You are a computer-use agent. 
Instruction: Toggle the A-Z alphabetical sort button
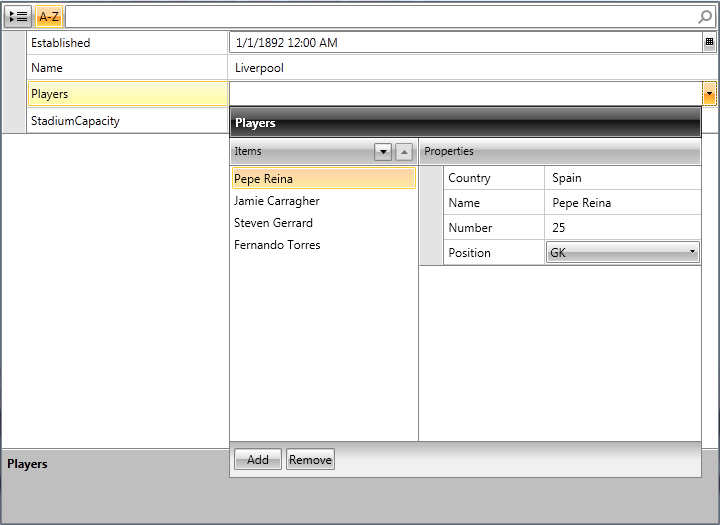click(49, 17)
